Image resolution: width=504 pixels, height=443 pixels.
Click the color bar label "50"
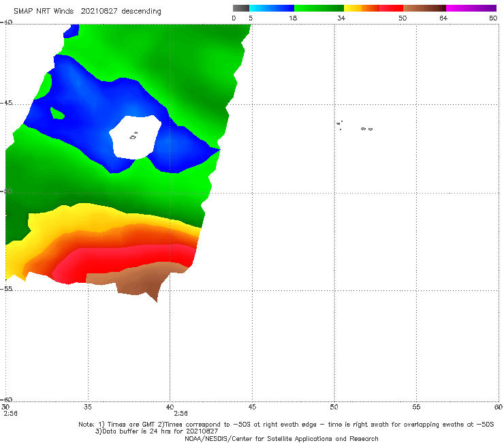403,18
